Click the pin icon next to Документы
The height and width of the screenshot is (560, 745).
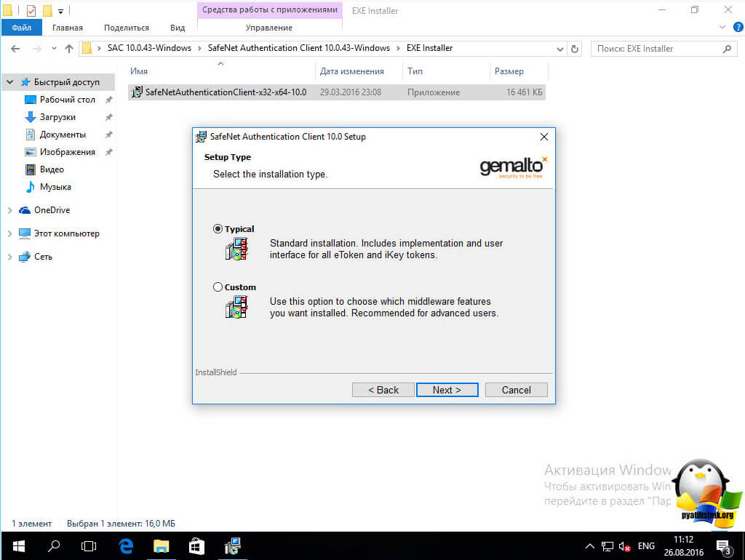tap(109, 135)
